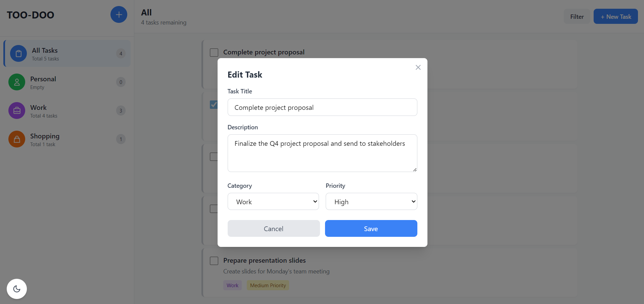Viewport: 644px width, 304px height.
Task: Click the orange Shopping bag icon
Action: 17,139
